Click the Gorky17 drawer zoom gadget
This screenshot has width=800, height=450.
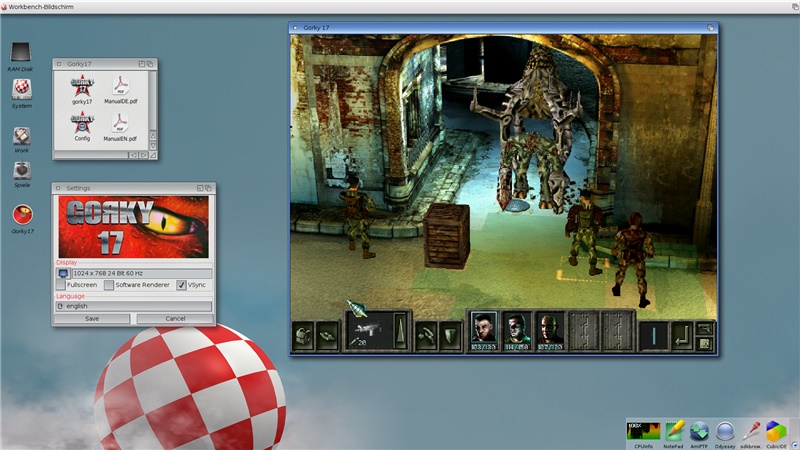pyautogui.click(x=141, y=64)
